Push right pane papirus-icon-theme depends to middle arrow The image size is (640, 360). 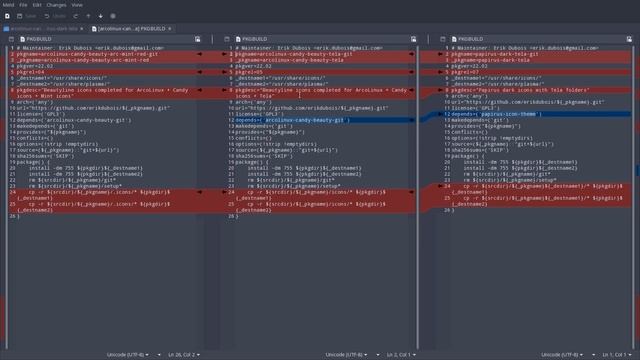pos(440,114)
